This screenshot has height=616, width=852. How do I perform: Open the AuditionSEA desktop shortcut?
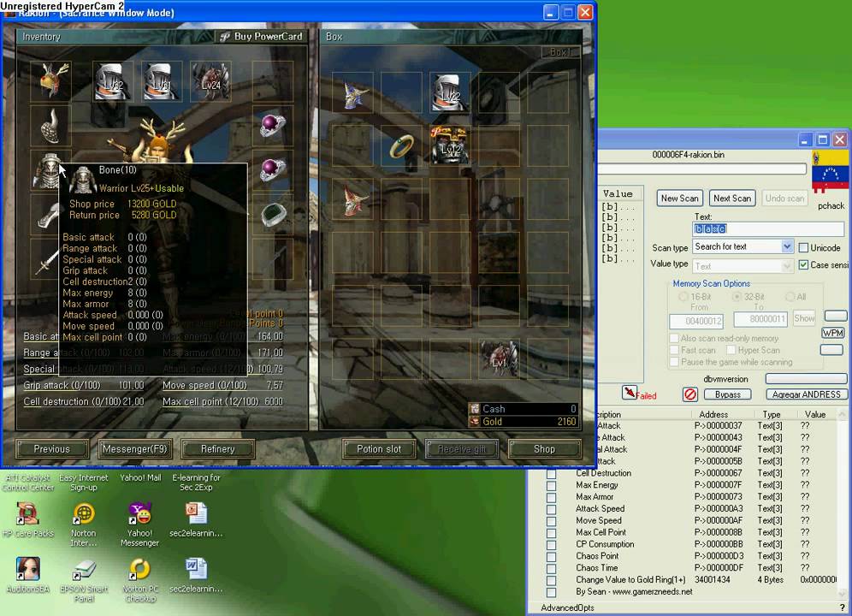coord(27,575)
